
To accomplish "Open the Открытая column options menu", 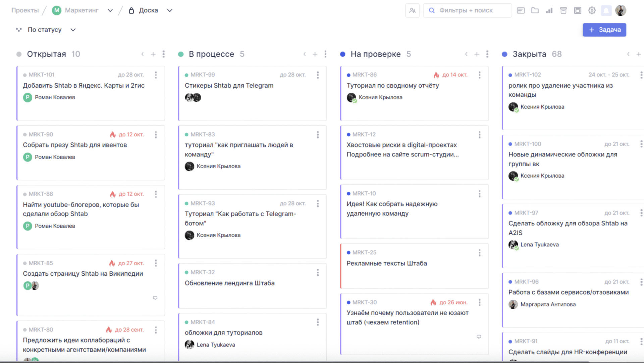I will [163, 54].
